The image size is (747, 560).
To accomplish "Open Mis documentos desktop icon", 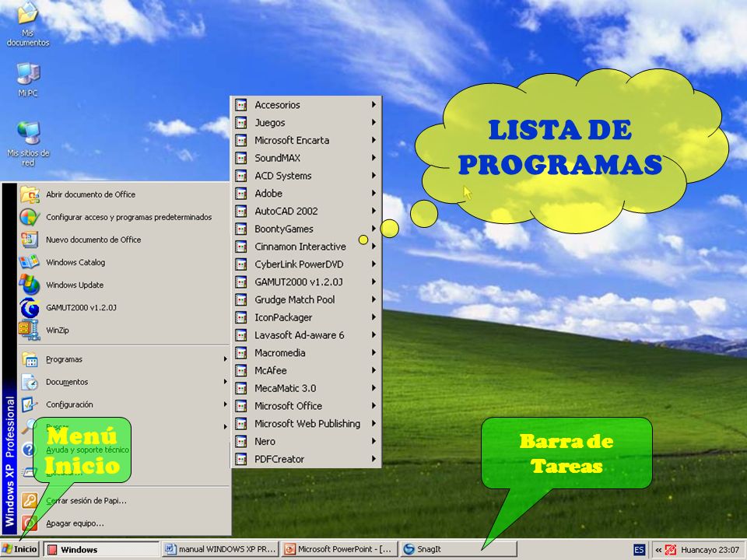I will pyautogui.click(x=28, y=24).
